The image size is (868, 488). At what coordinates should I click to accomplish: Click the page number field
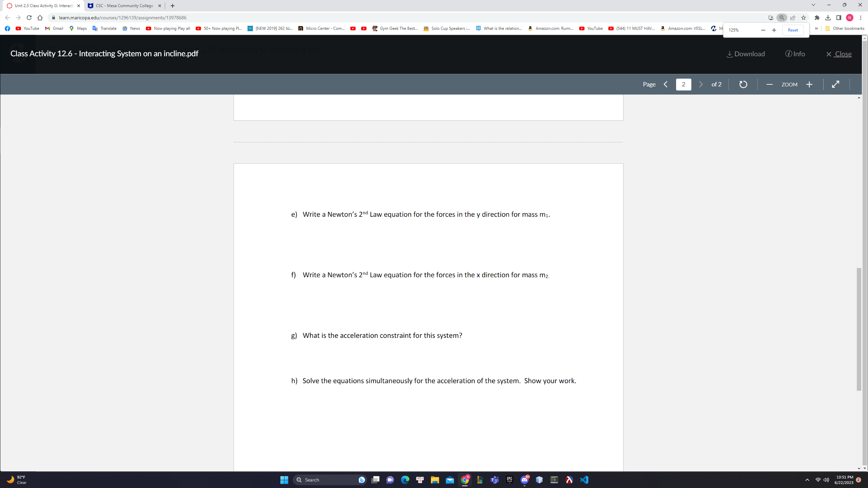click(683, 84)
